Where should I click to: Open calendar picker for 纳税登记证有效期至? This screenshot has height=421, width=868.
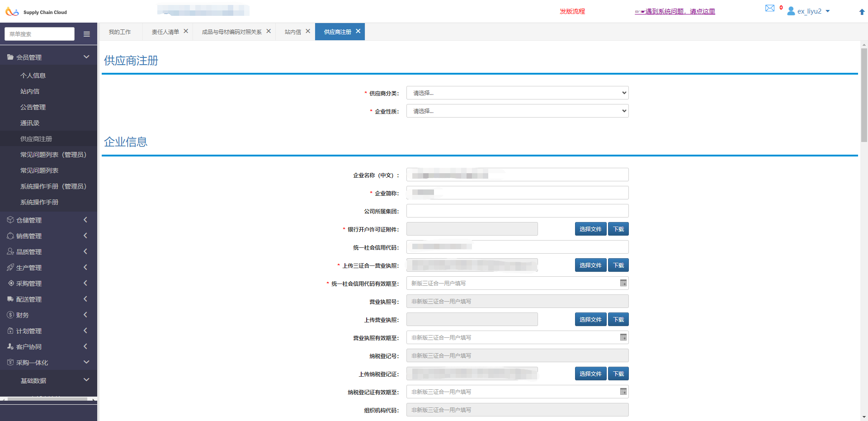(623, 392)
